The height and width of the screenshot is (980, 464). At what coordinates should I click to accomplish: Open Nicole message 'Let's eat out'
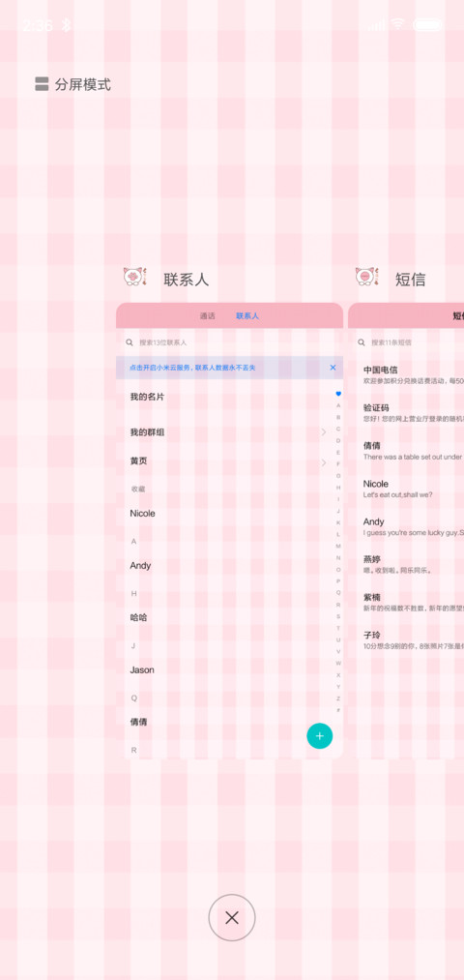click(x=412, y=489)
